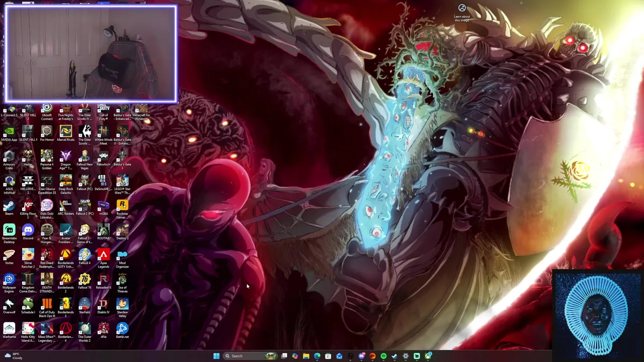This screenshot has width=644, height=362.
Task: Select the Outer Worlds 2 shortcut
Action: click(x=85, y=332)
